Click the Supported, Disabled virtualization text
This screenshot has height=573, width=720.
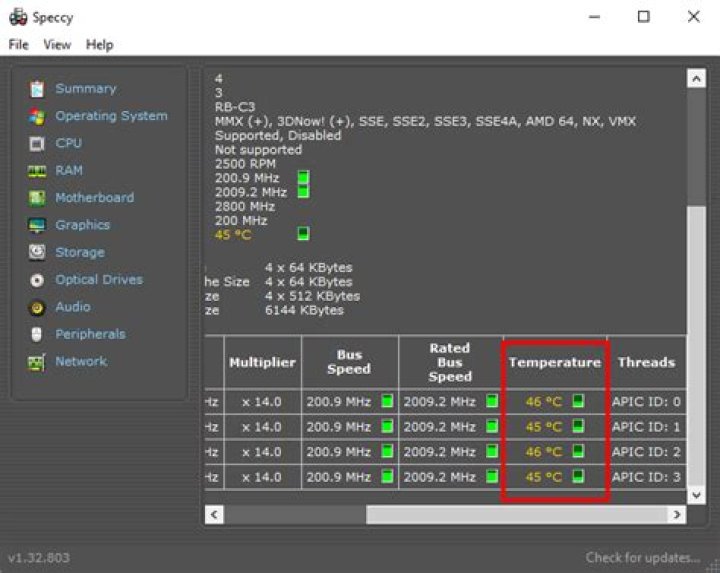coord(278,135)
